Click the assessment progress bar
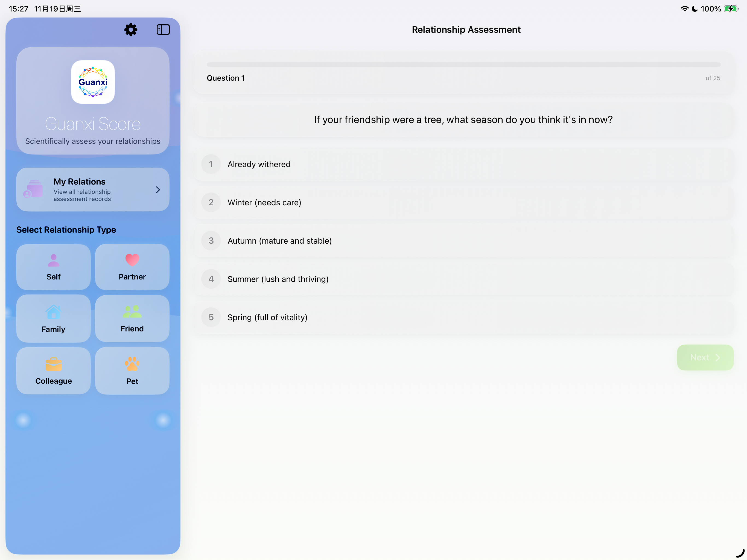The height and width of the screenshot is (560, 747). click(x=463, y=64)
